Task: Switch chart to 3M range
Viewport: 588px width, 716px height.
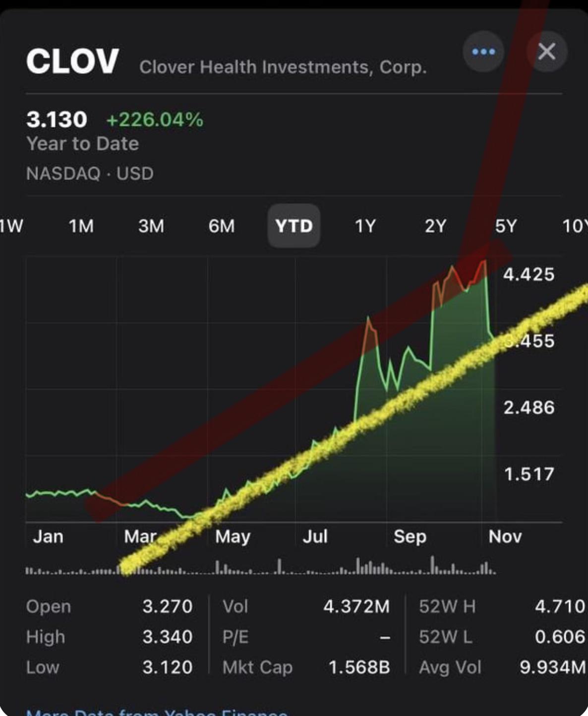Action: (151, 226)
